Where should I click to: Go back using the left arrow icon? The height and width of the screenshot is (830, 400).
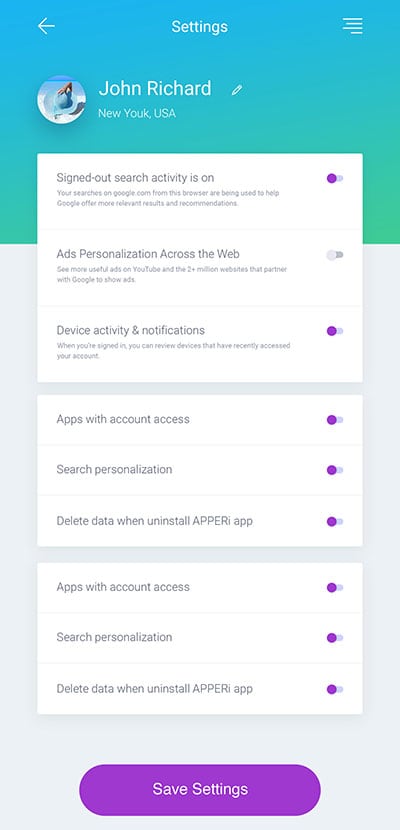(x=47, y=26)
